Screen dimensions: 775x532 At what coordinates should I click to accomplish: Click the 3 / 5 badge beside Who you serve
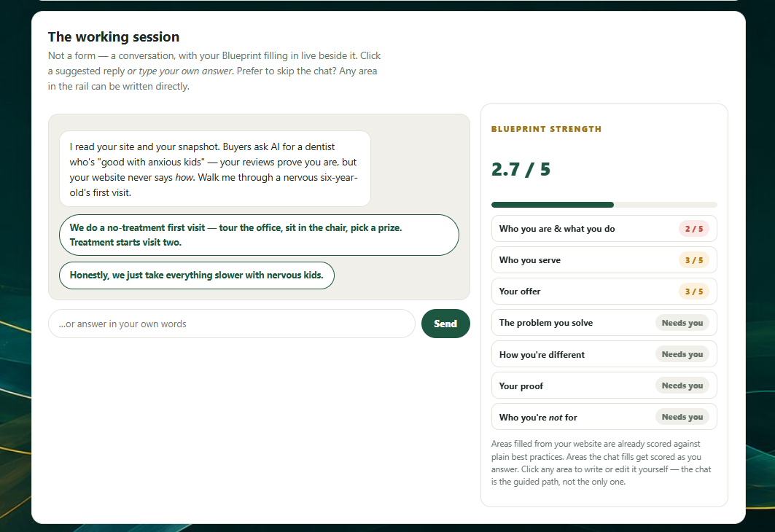point(694,260)
